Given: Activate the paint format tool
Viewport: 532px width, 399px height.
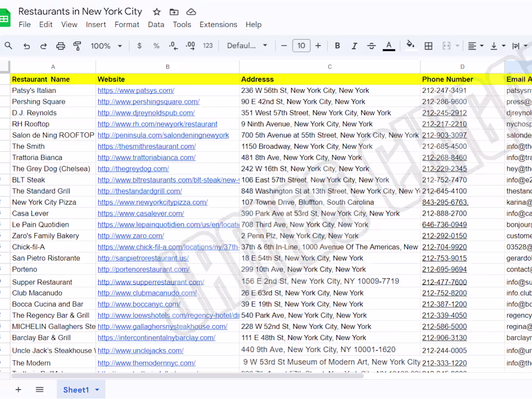Looking at the screenshot, I should (x=77, y=46).
